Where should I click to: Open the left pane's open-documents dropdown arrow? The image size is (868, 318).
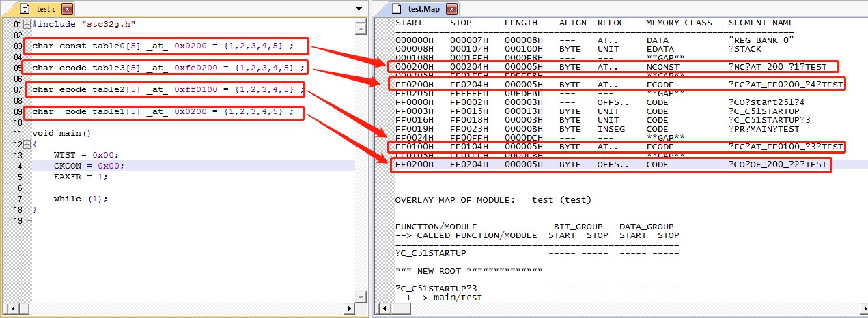(359, 9)
